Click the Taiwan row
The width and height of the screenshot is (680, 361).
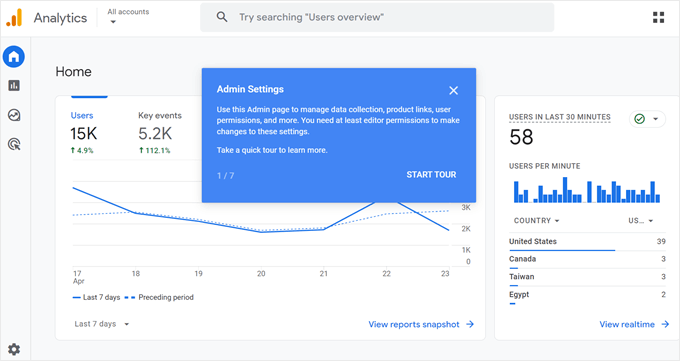point(587,278)
